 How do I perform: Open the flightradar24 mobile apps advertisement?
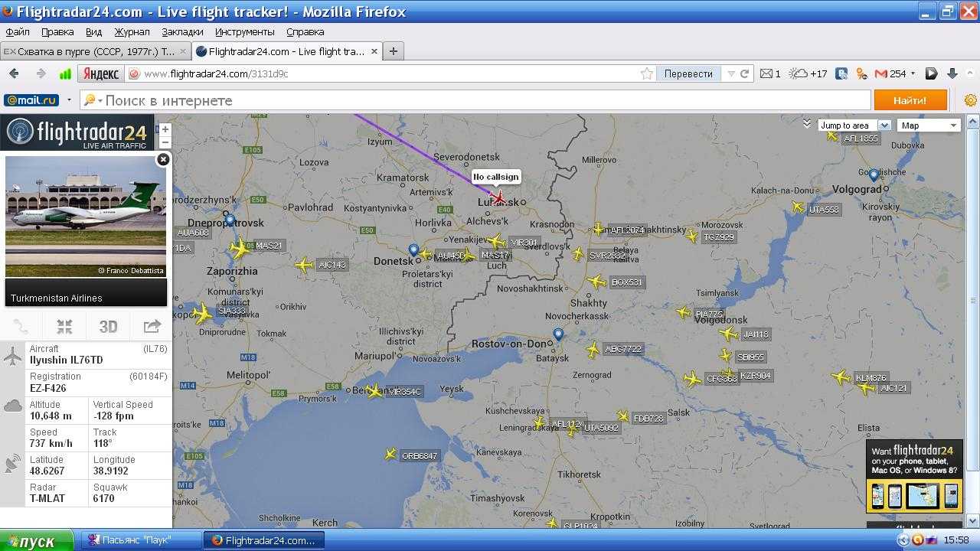click(x=914, y=476)
